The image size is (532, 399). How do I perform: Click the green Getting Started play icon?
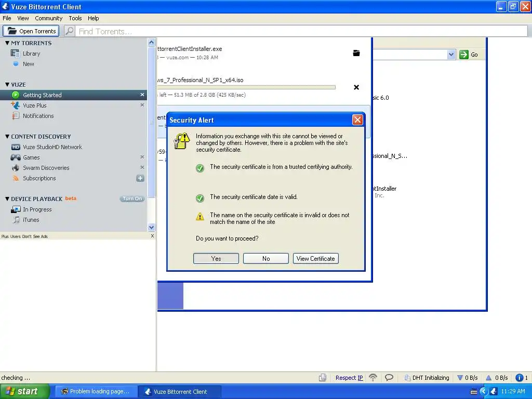16,95
